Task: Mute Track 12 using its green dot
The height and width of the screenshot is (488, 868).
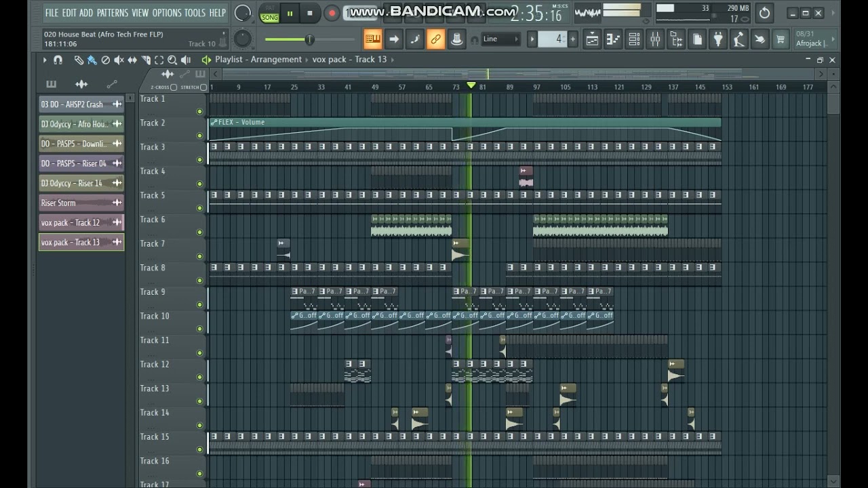Action: click(199, 378)
